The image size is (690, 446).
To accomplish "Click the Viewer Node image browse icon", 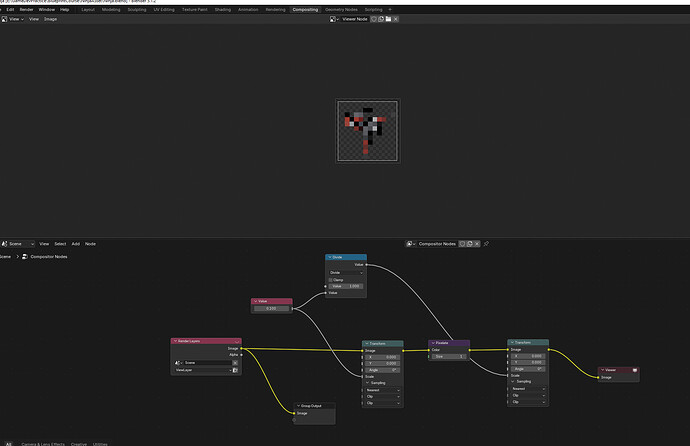I will coord(334,19).
